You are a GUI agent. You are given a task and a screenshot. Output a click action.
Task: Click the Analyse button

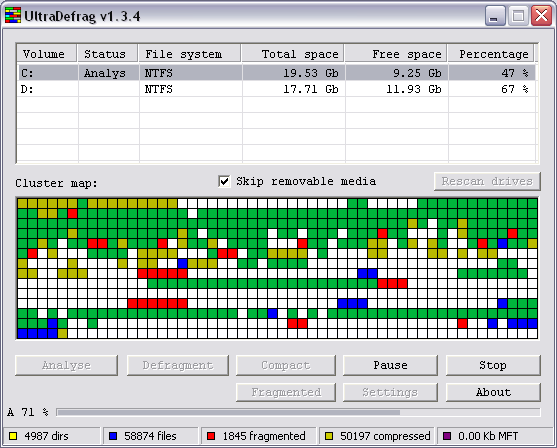66,365
